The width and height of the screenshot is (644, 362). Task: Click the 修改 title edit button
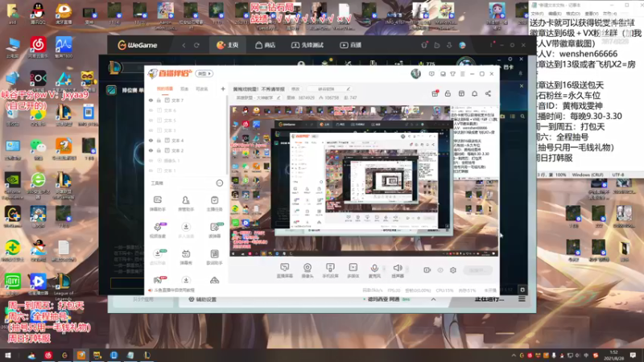[x=295, y=89]
